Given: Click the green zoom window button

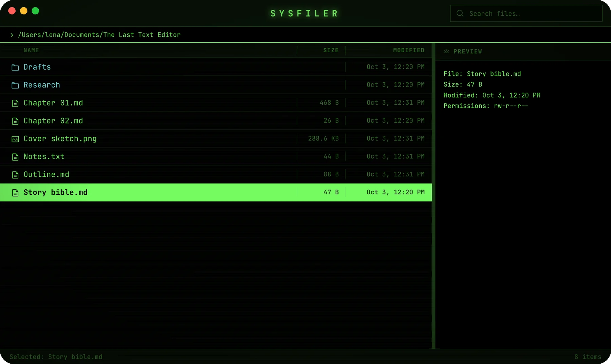Looking at the screenshot, I should pos(35,11).
